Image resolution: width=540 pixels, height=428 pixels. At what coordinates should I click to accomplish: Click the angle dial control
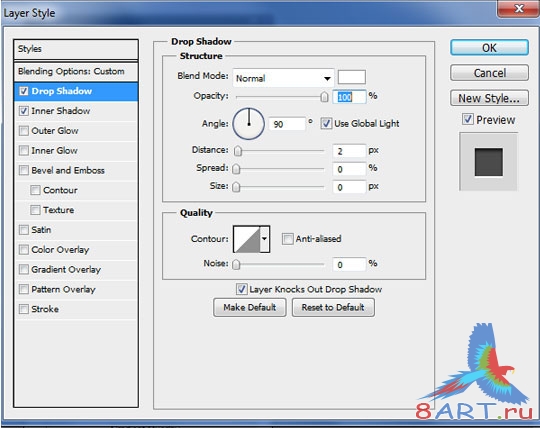pos(249,124)
